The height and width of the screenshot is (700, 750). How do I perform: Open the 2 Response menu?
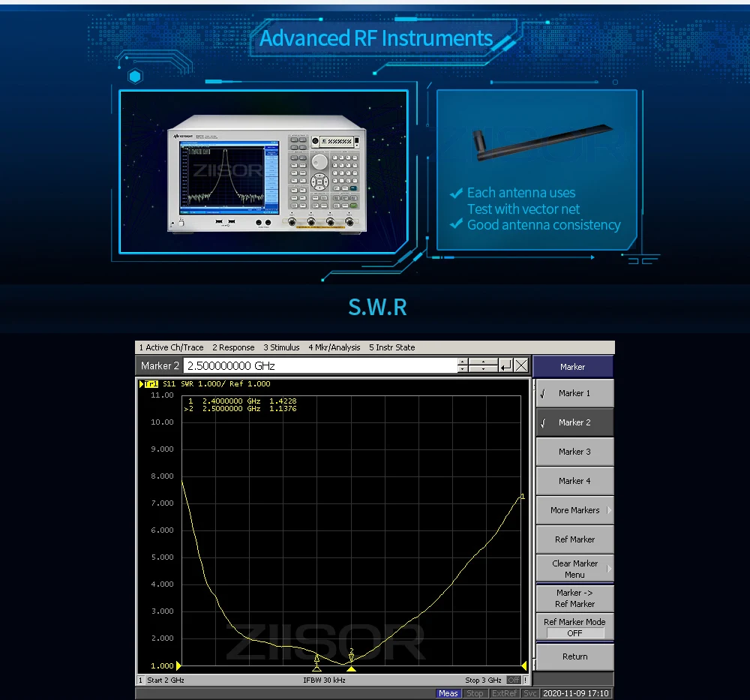pyautogui.click(x=233, y=347)
